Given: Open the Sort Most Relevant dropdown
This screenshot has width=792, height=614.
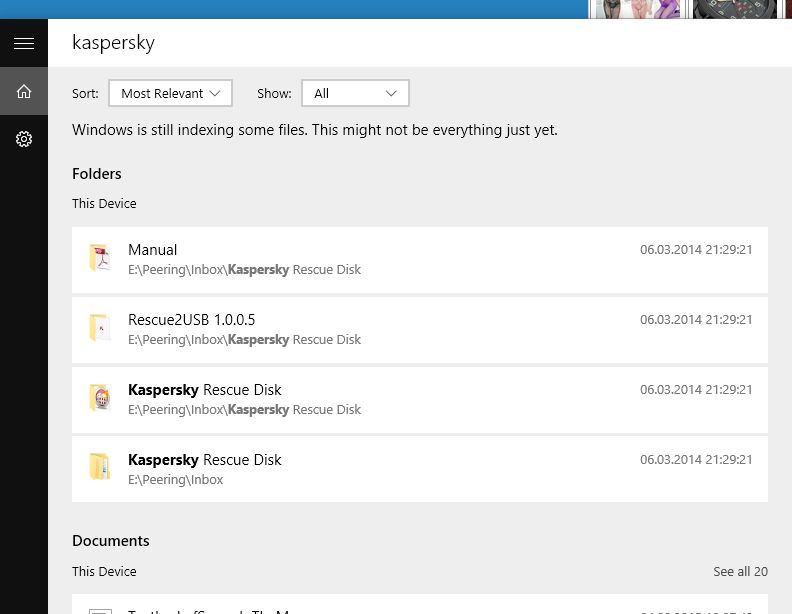Looking at the screenshot, I should (170, 93).
